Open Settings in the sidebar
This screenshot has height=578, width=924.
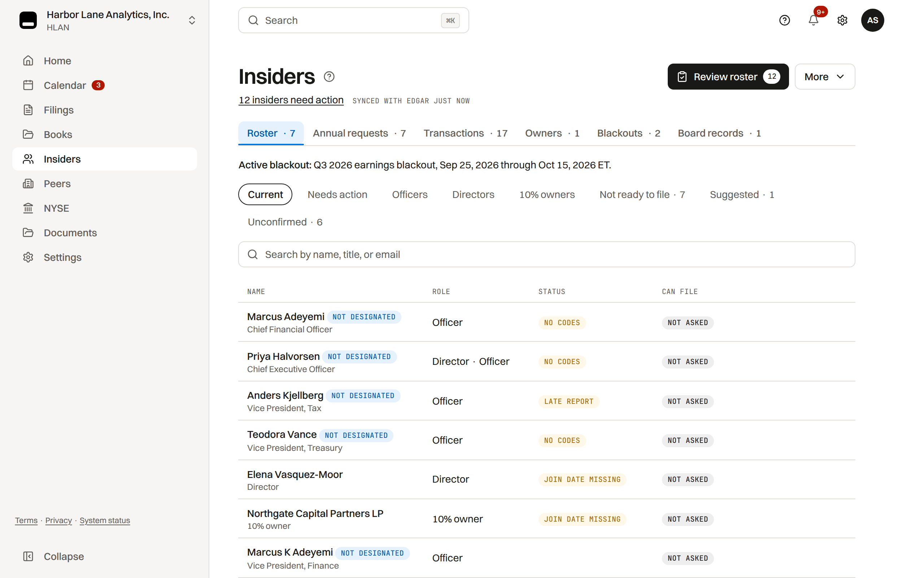click(x=104, y=257)
